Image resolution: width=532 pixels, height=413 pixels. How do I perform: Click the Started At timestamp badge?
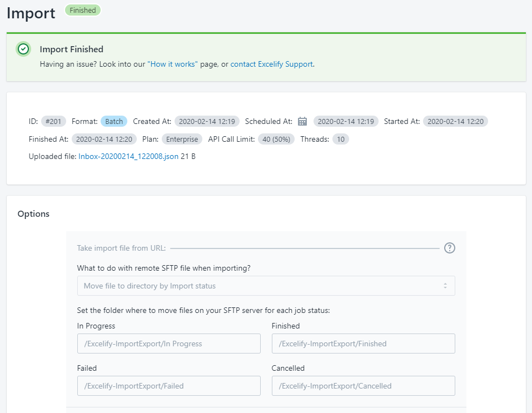pos(455,121)
